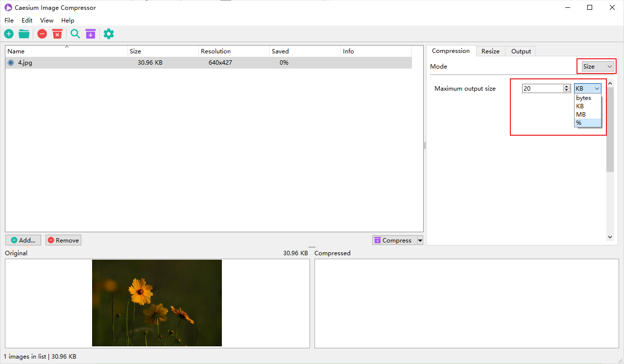The height and width of the screenshot is (364, 624).
Task: Open the View menu
Action: (x=47, y=21)
